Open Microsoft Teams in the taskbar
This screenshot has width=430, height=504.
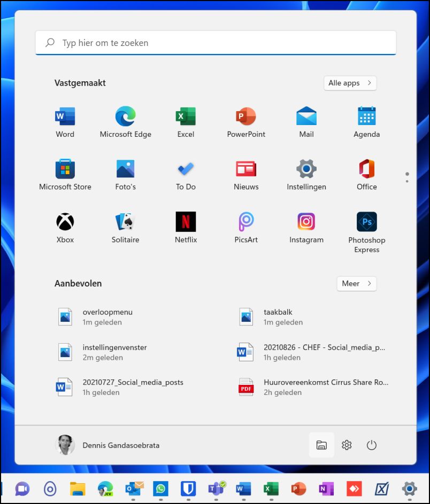click(x=216, y=489)
